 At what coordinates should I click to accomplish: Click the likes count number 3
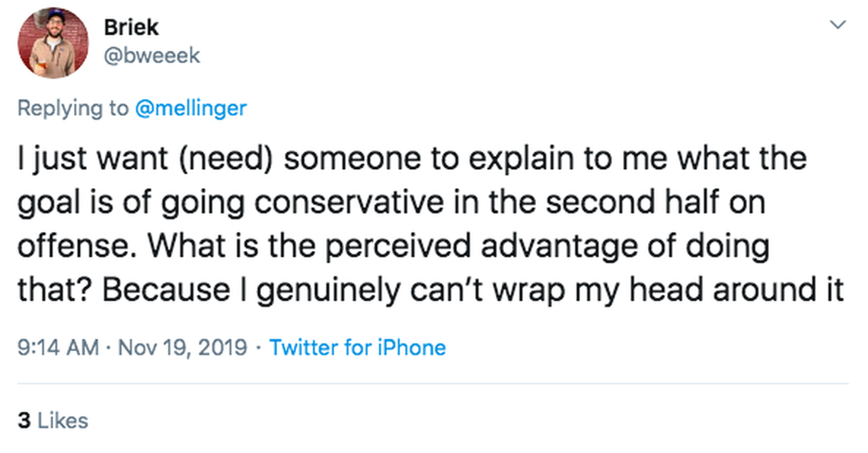point(24,420)
